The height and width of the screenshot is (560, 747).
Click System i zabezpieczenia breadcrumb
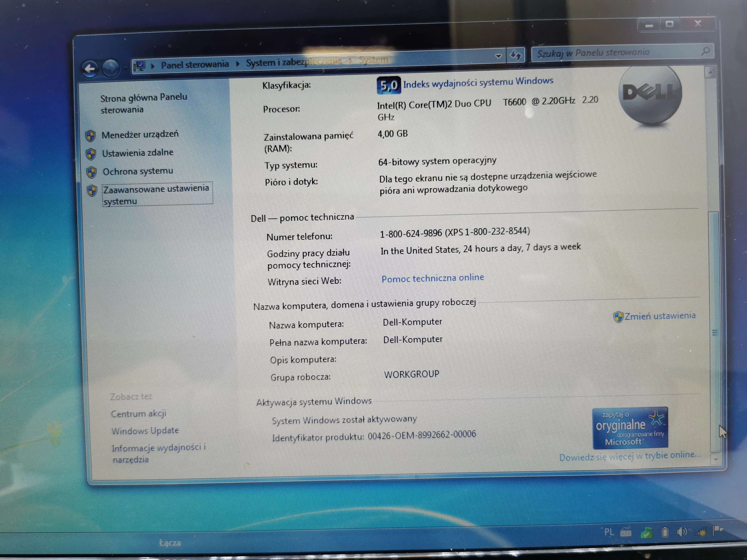pos(294,62)
